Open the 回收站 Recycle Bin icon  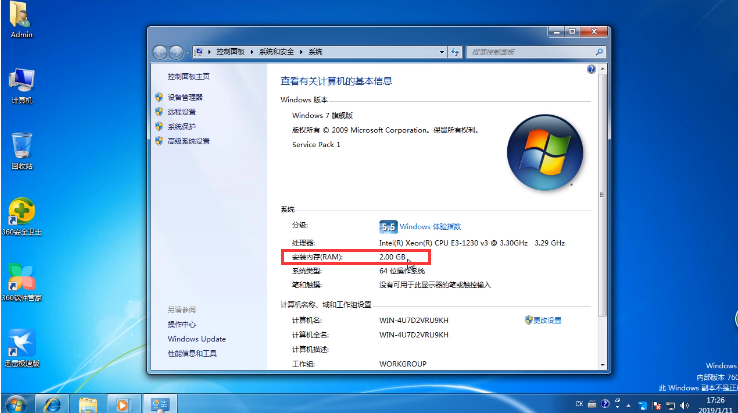[x=21, y=151]
